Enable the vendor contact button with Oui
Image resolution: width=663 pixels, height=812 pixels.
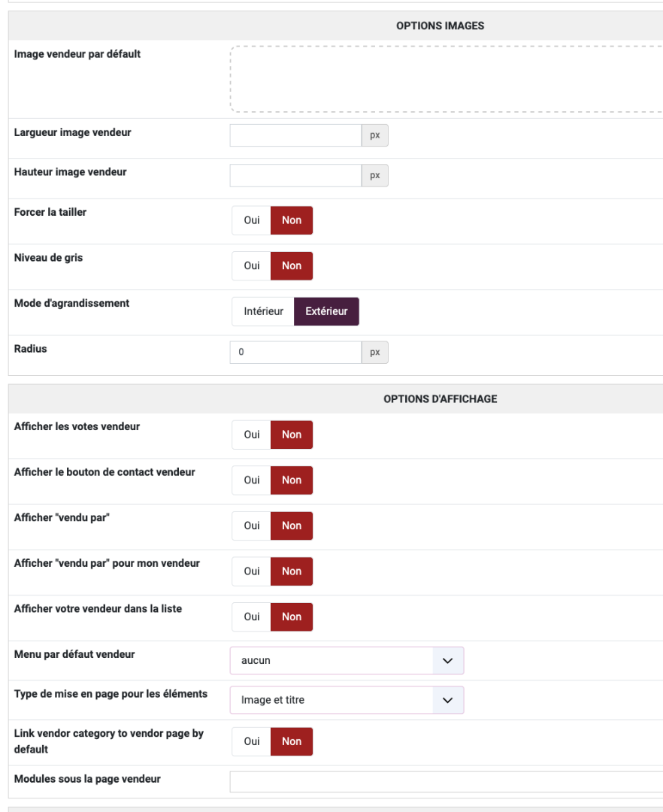pos(251,480)
